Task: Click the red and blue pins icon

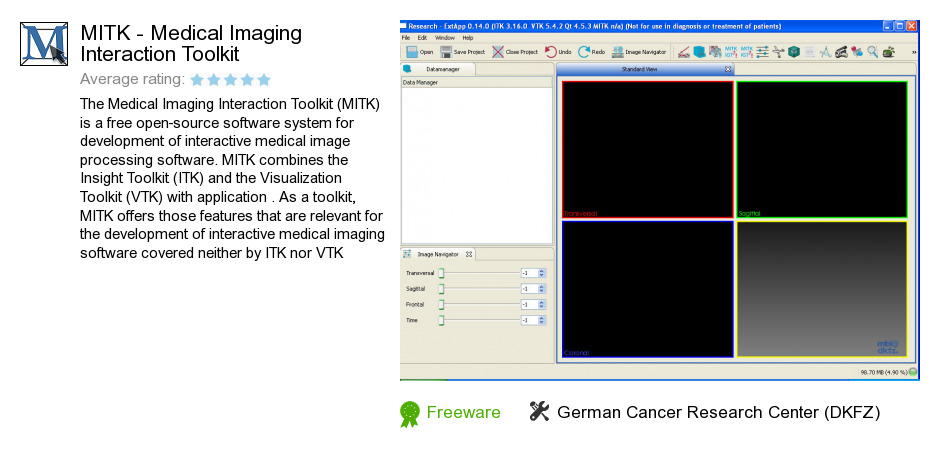Action: coord(857,52)
